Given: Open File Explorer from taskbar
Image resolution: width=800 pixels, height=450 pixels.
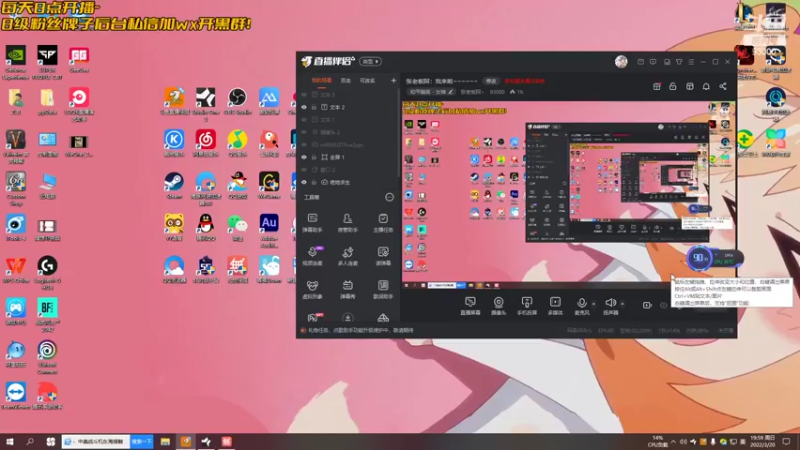Looking at the screenshot, I should (x=165, y=441).
